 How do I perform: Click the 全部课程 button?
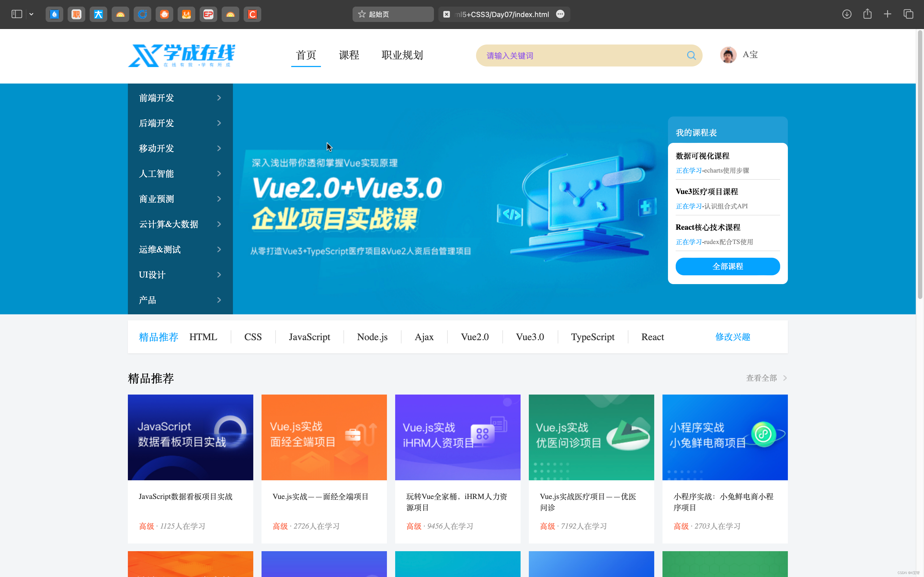pos(727,266)
